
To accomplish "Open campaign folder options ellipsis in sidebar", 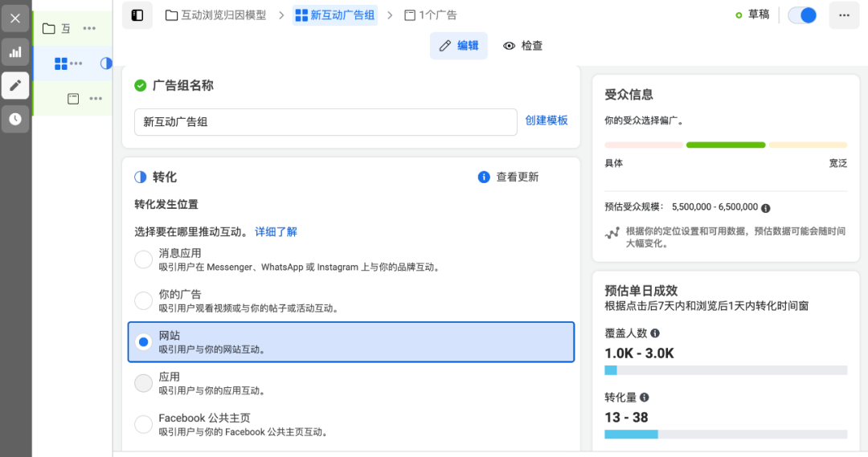I will [89, 29].
